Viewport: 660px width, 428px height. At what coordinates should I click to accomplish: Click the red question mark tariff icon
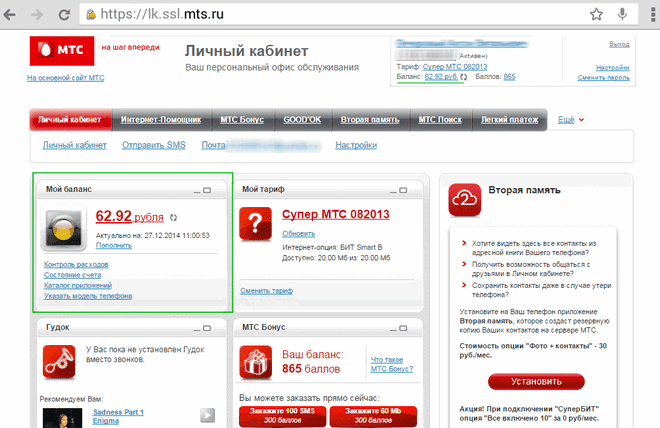(261, 228)
